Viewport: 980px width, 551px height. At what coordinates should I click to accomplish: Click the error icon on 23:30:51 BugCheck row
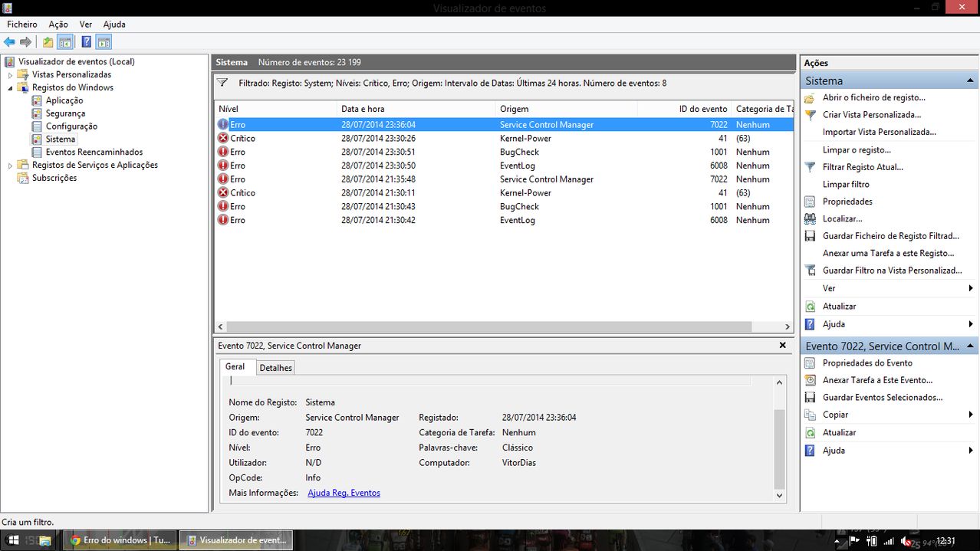click(x=223, y=152)
